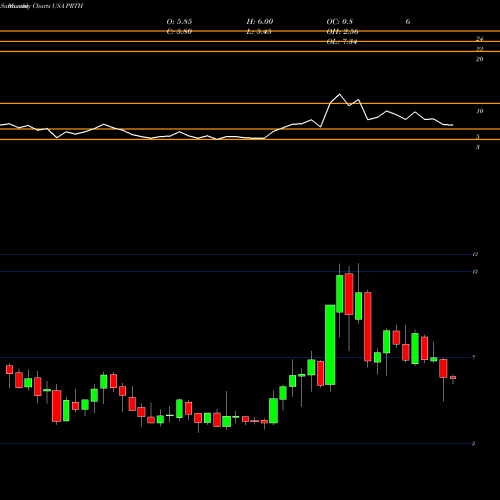Image resolution: width=500 pixels, height=500 pixels.
Task: Click the '24' indicator axis label
Action: [479, 39]
